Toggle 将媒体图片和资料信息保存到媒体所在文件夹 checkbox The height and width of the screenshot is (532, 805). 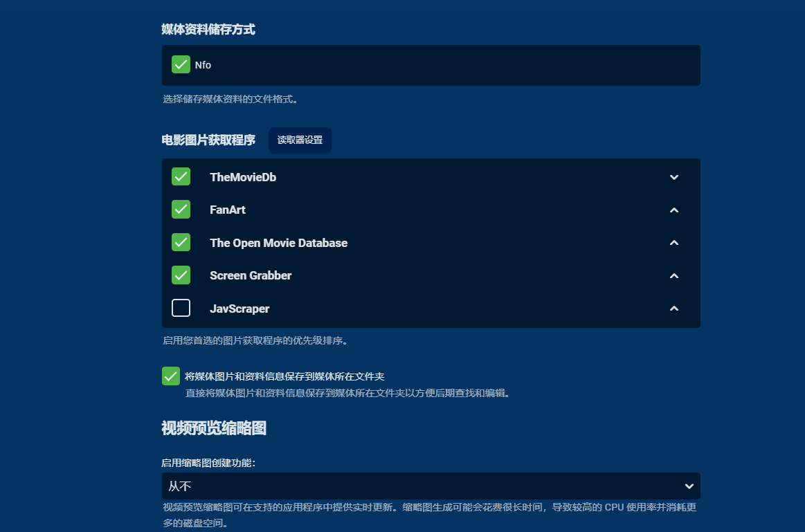pos(171,376)
